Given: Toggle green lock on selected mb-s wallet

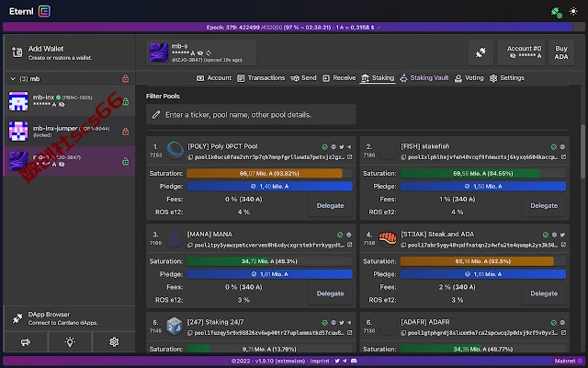Looking at the screenshot, I should 126,162.
